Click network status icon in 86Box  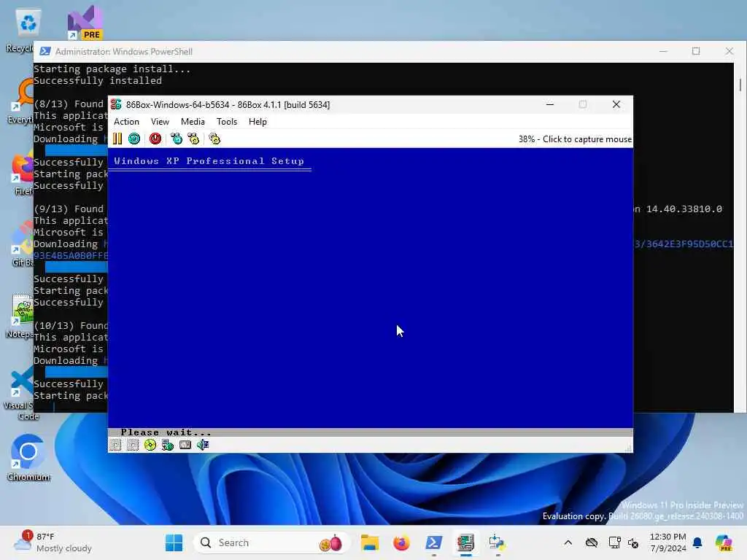click(168, 445)
